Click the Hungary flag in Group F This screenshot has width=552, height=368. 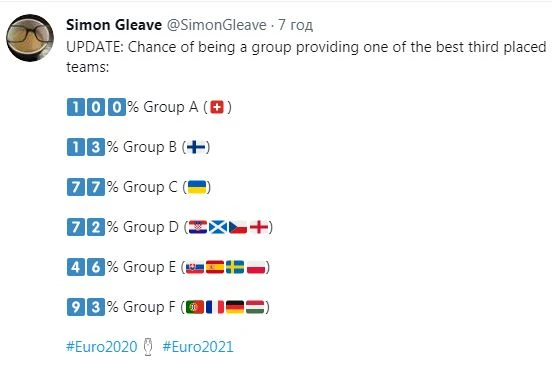[255, 307]
